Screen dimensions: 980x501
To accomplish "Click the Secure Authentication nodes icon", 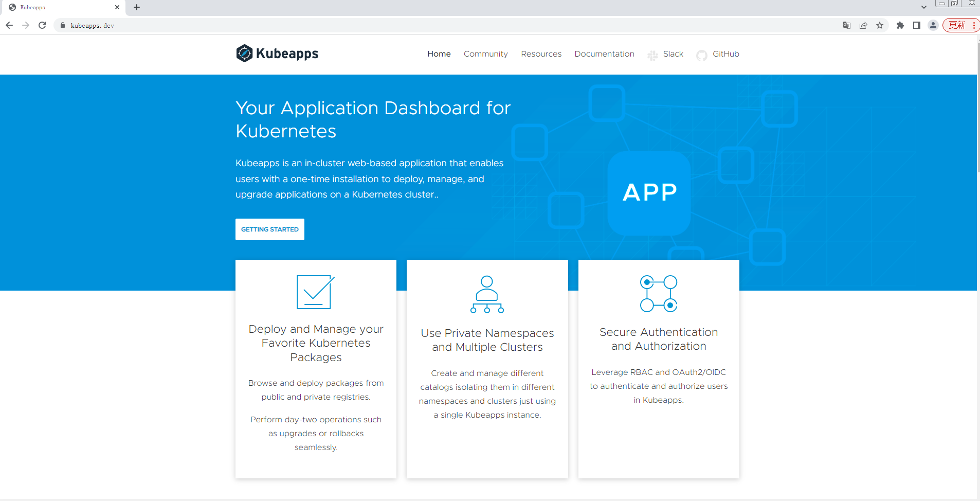I will (659, 294).
